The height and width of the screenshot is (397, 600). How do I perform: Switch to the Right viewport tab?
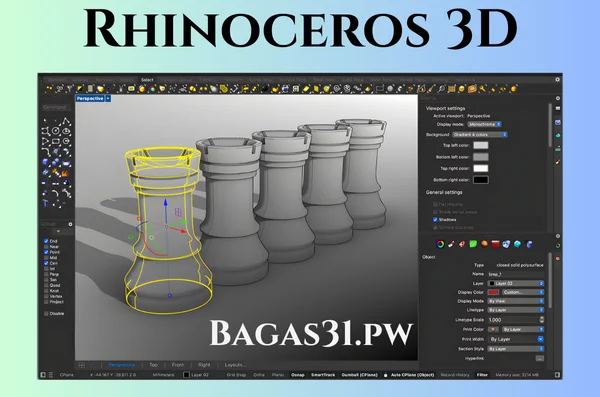(204, 365)
